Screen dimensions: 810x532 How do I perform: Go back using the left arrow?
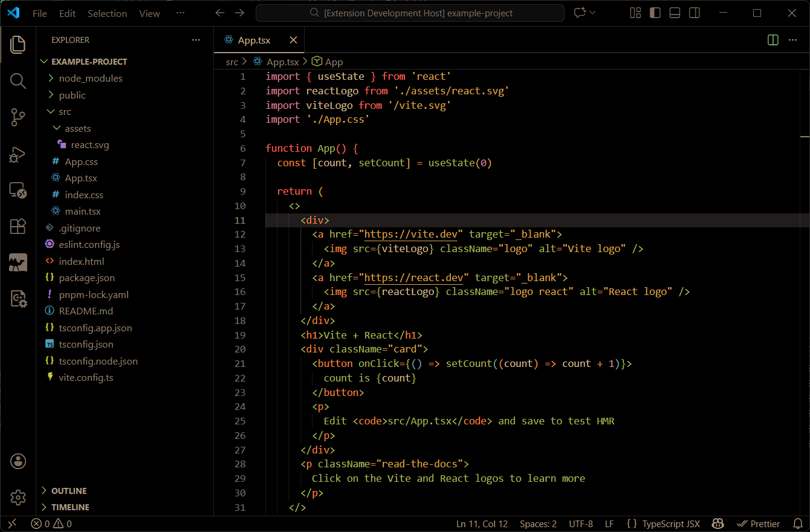[220, 13]
